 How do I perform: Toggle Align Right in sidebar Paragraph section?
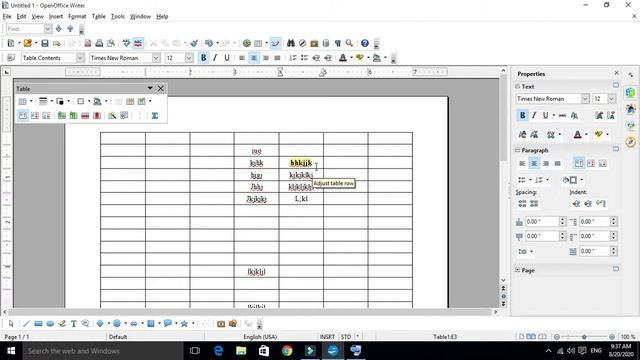(x=546, y=164)
